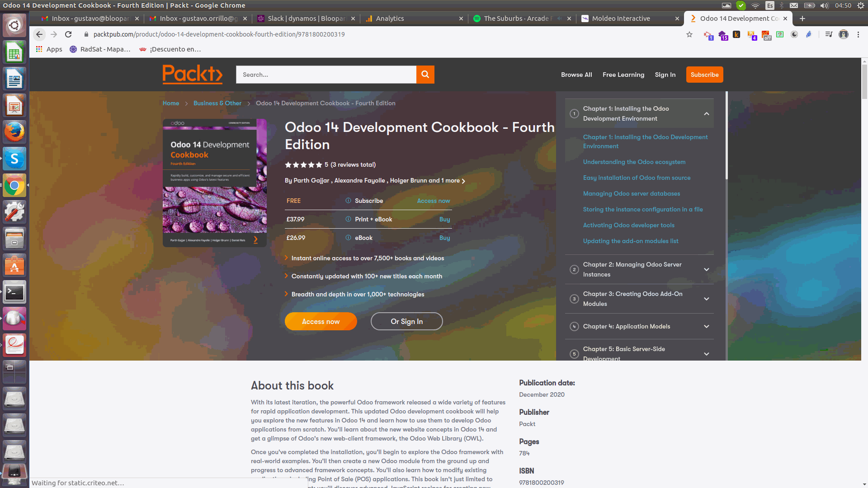This screenshot has height=488, width=868.
Task: Click the info icon next to Subscribe
Action: coord(348,201)
